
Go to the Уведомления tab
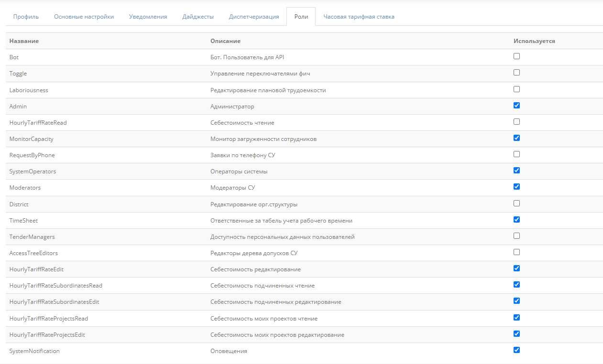tap(148, 17)
